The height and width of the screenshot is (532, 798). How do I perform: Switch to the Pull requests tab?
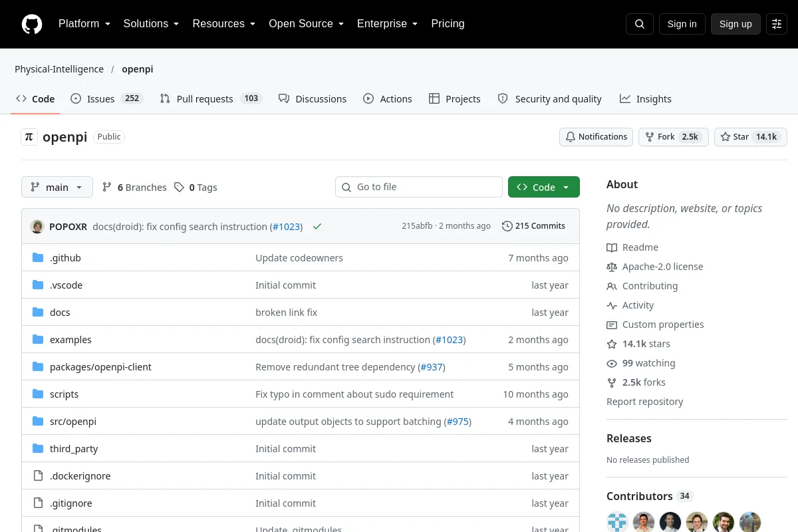(x=211, y=98)
